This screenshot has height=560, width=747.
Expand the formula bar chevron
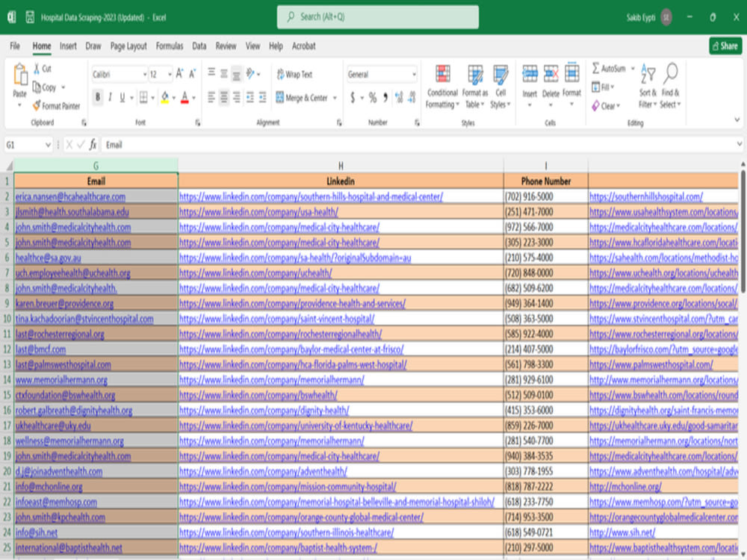click(739, 143)
